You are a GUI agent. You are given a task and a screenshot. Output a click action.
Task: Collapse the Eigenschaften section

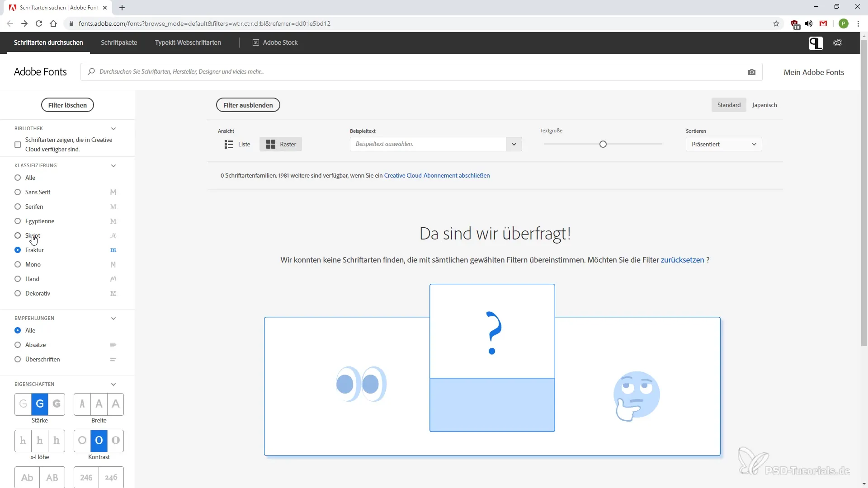113,385
